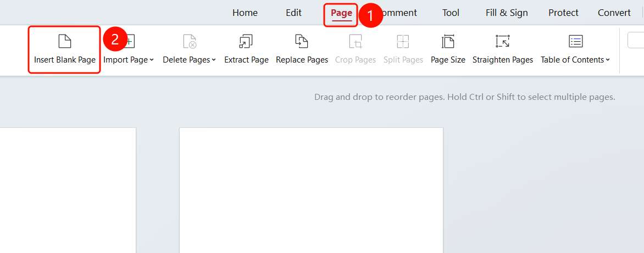Click the Insert Blank Page label
Image resolution: width=644 pixels, height=253 pixels.
point(65,60)
